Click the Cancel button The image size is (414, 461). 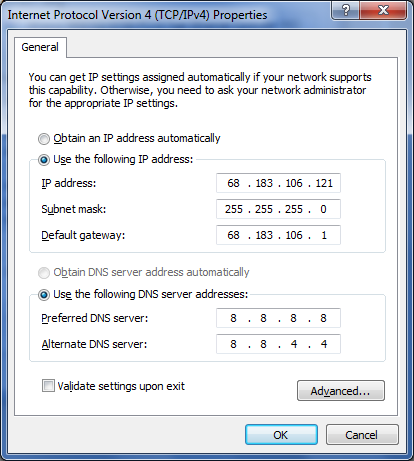(x=362, y=435)
